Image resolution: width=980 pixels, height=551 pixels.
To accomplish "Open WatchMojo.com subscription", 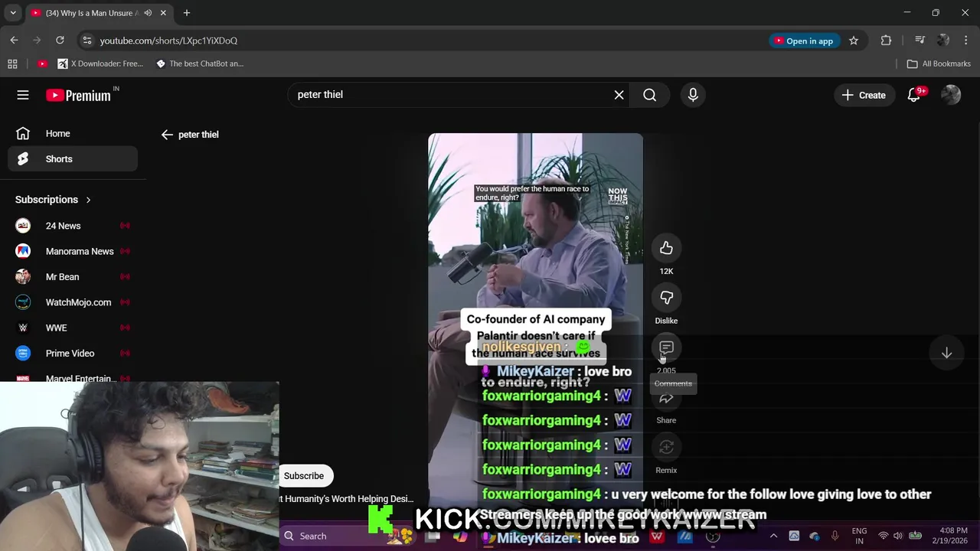I will pyautogui.click(x=73, y=302).
